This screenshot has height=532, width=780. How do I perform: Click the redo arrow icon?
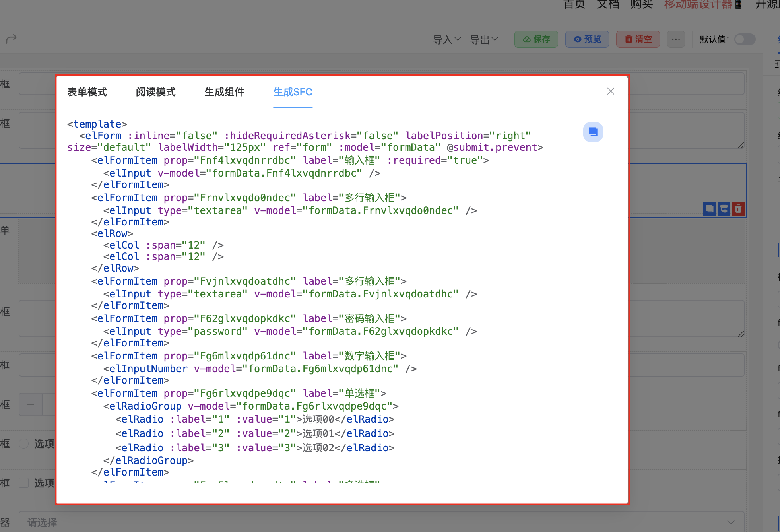[x=11, y=39]
